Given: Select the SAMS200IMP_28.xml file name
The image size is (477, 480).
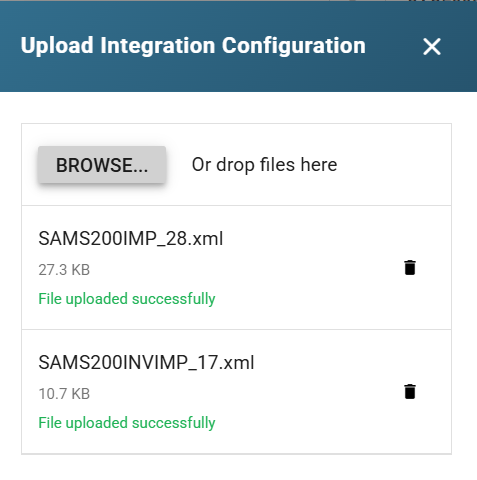Looking at the screenshot, I should pos(131,239).
